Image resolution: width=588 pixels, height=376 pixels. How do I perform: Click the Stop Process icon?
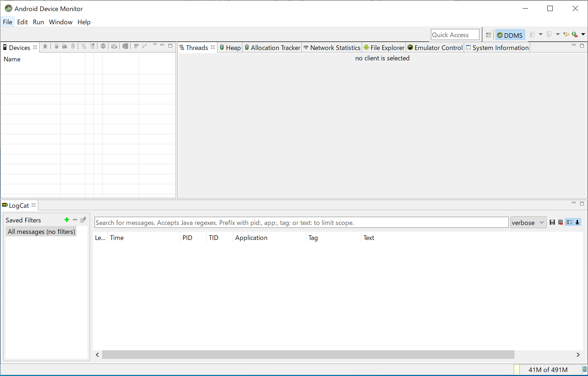click(103, 46)
